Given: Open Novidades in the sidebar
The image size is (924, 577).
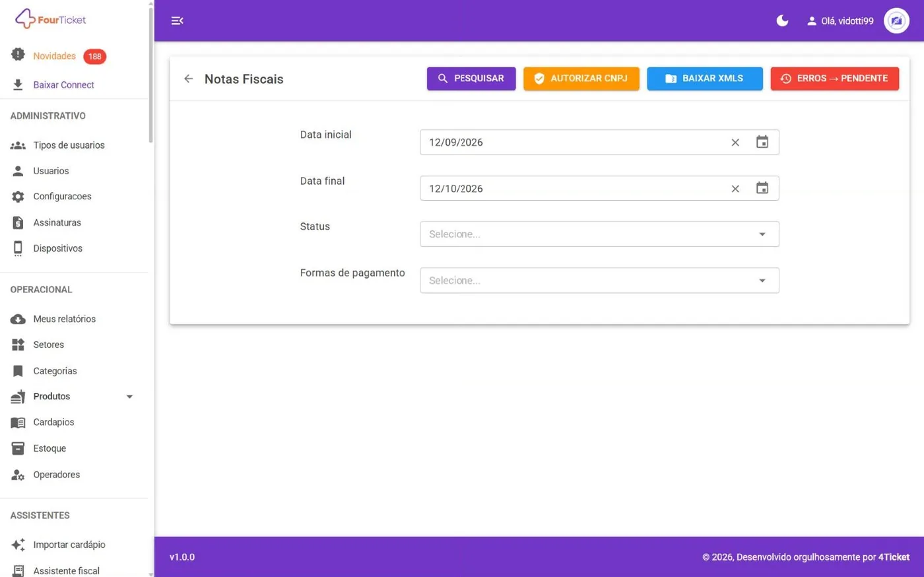Looking at the screenshot, I should tap(55, 56).
